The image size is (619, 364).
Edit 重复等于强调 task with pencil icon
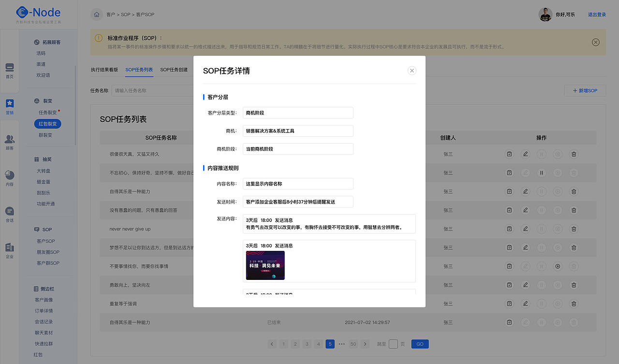click(525, 304)
